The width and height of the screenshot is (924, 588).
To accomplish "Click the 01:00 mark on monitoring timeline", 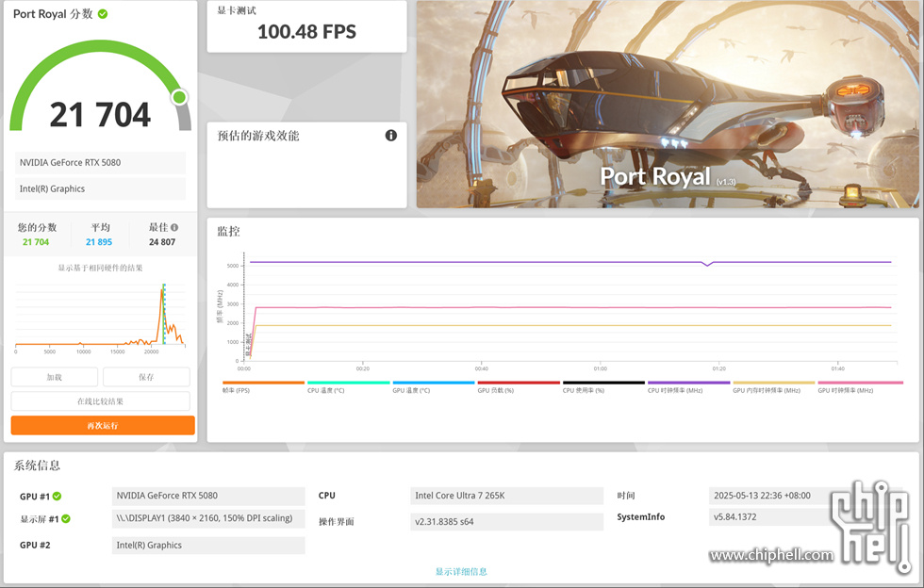I will pyautogui.click(x=601, y=368).
